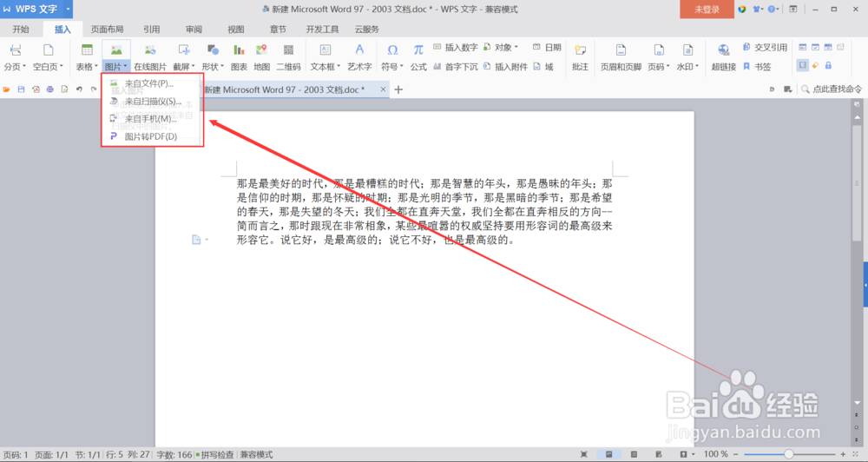Image resolution: width=868 pixels, height=462 pixels.
Task: Select outline view button in status bar
Action: (x=634, y=454)
